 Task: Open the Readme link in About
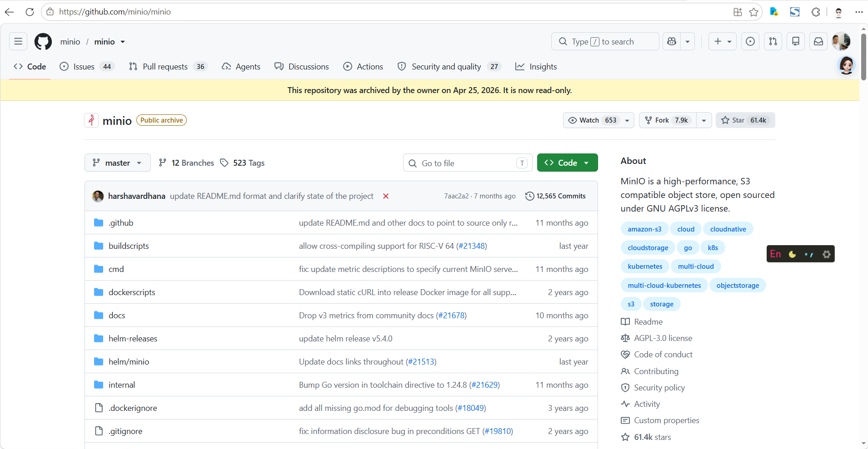click(649, 322)
